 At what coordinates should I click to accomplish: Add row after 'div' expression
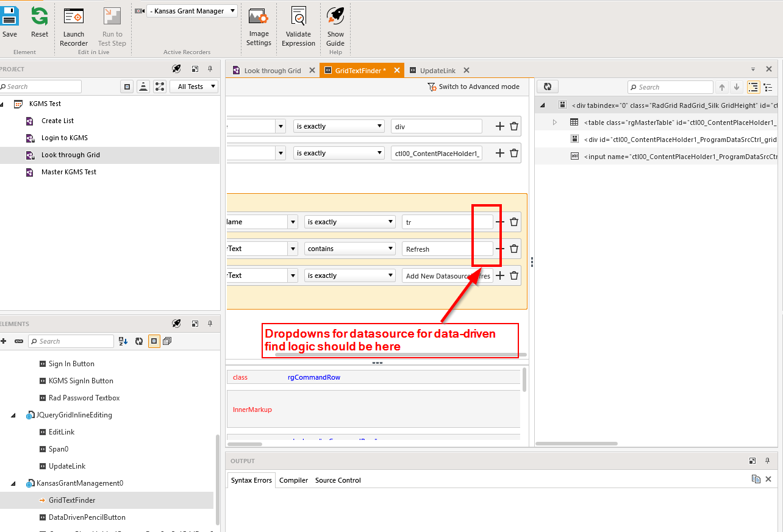point(499,126)
